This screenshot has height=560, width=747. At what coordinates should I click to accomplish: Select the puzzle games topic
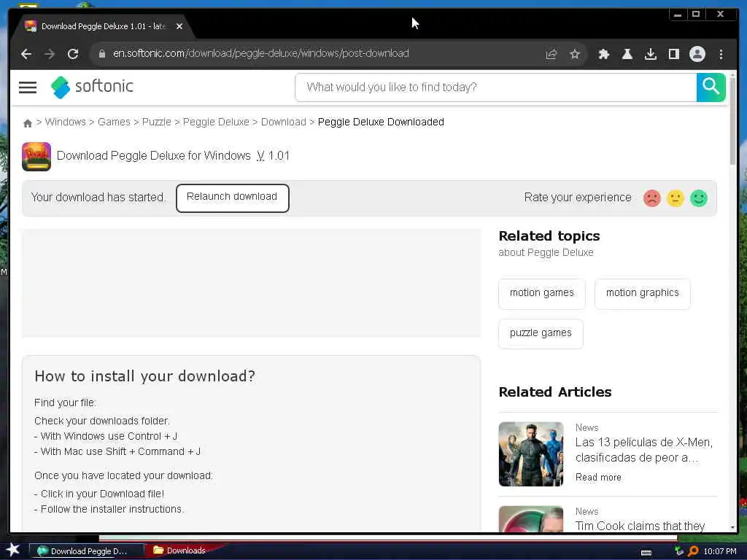click(541, 333)
